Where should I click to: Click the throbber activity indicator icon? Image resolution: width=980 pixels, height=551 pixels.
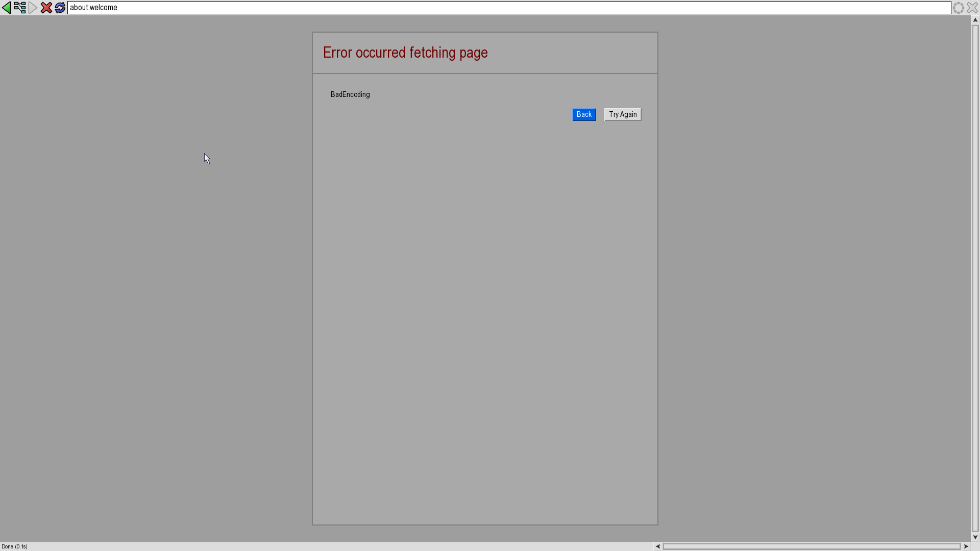(959, 8)
